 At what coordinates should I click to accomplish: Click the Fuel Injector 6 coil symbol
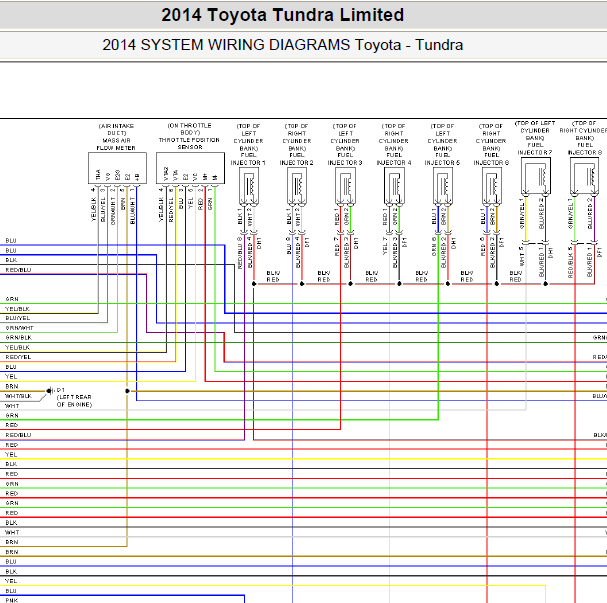click(492, 186)
